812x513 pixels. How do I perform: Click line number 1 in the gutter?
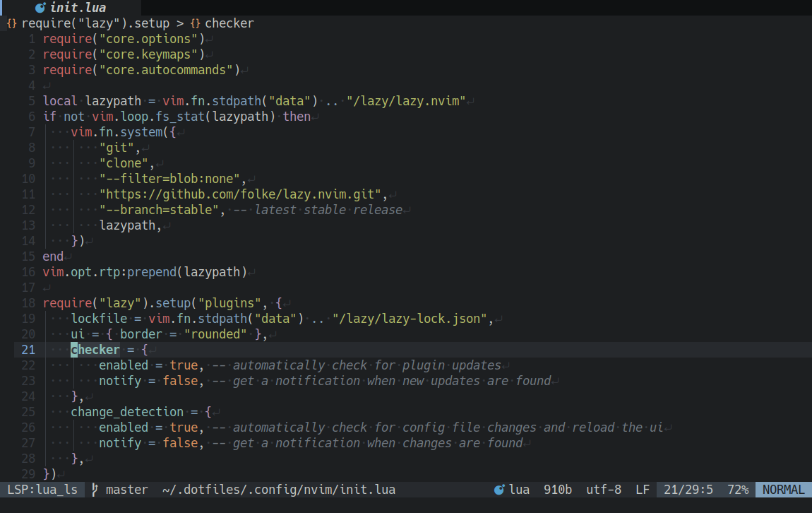tap(32, 39)
